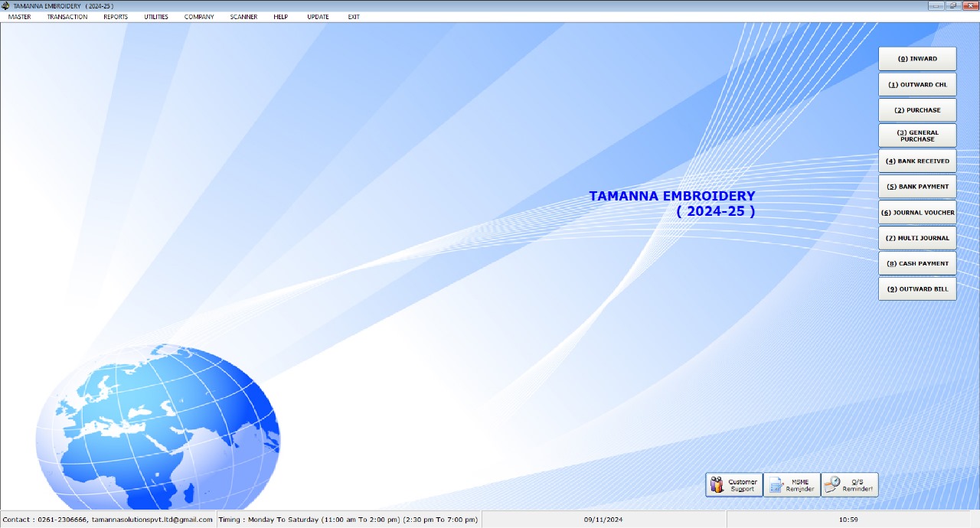The height and width of the screenshot is (528, 980).
Task: Click the O/S Reminder! label
Action: pos(857,485)
